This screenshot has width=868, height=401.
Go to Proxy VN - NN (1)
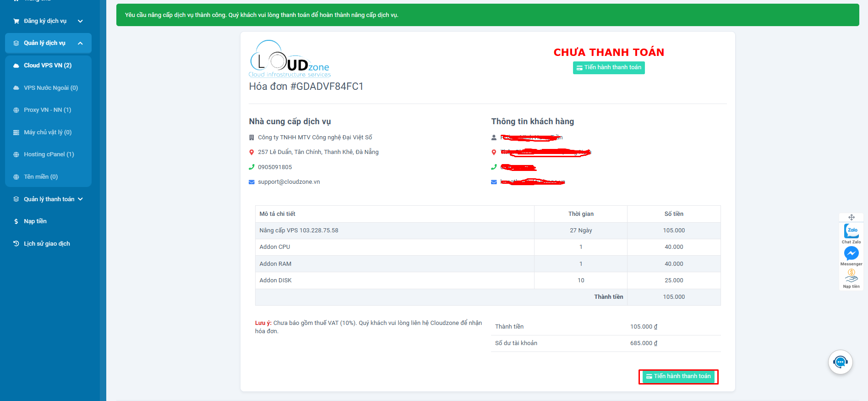47,110
